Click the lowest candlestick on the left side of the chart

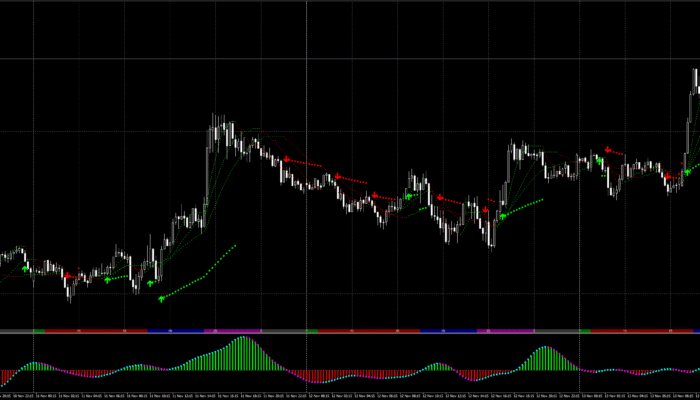69,292
